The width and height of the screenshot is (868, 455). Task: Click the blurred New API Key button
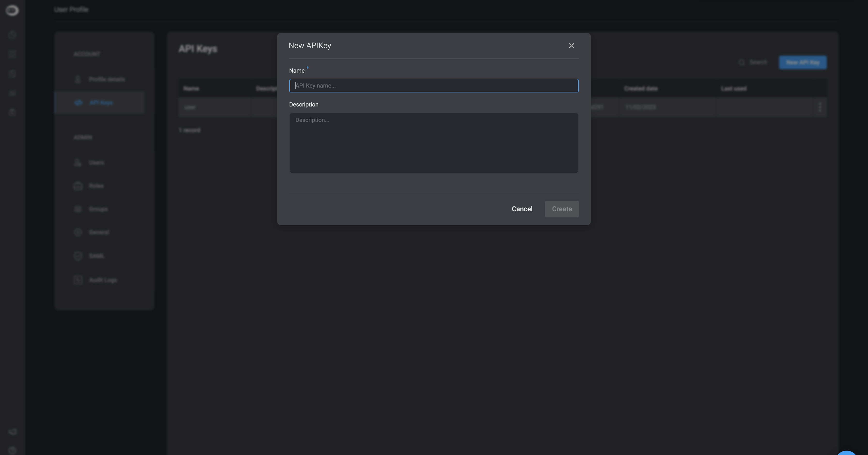(x=802, y=62)
